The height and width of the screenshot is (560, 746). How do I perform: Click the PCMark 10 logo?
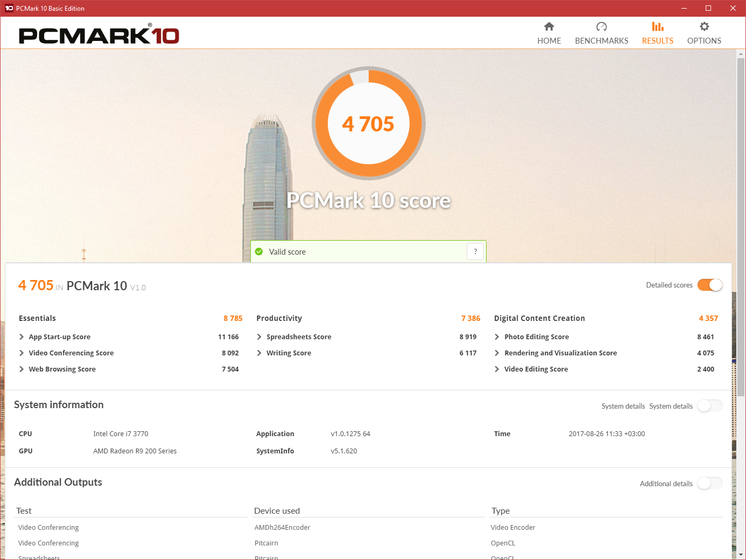(x=99, y=34)
